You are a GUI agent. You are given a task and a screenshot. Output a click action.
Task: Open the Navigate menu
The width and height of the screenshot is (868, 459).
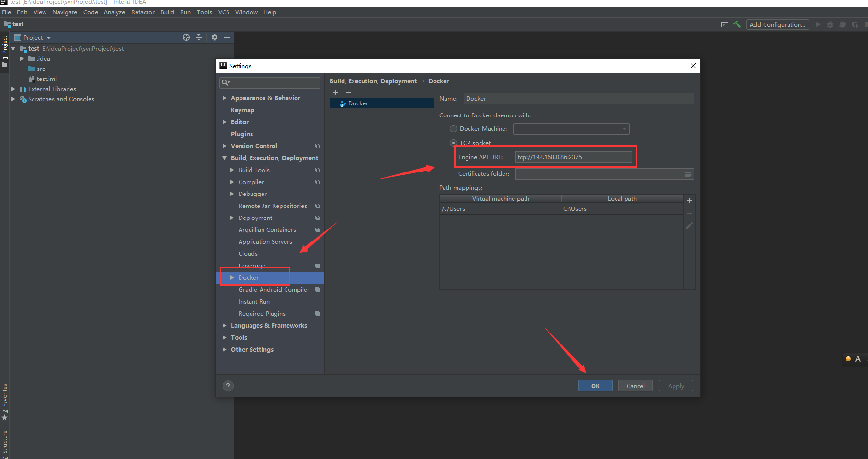coord(64,12)
